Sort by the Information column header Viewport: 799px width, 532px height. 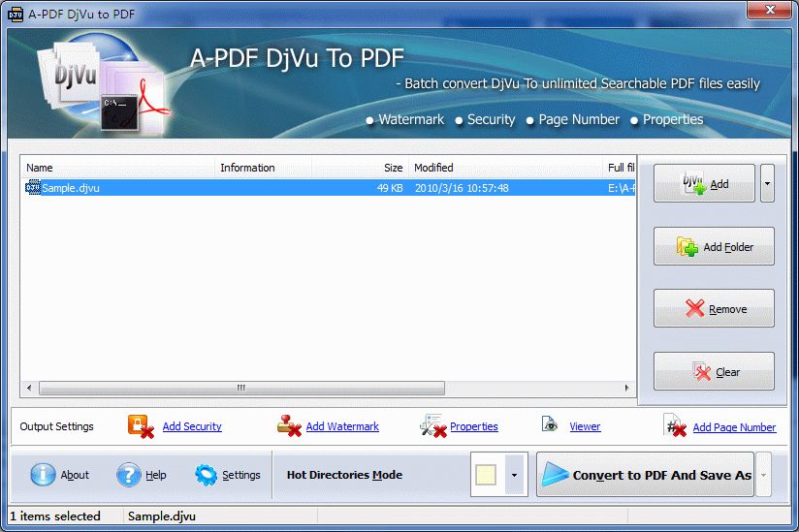(263, 168)
